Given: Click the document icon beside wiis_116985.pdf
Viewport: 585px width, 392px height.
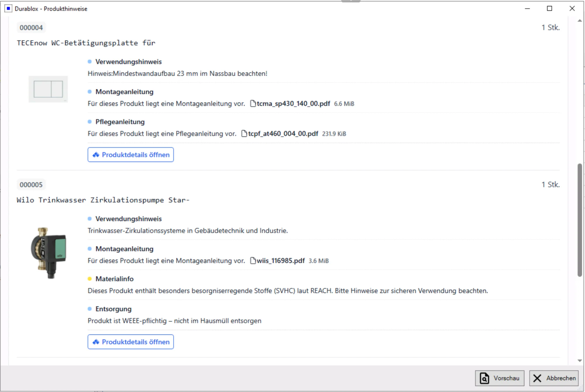Looking at the screenshot, I should pos(253,261).
